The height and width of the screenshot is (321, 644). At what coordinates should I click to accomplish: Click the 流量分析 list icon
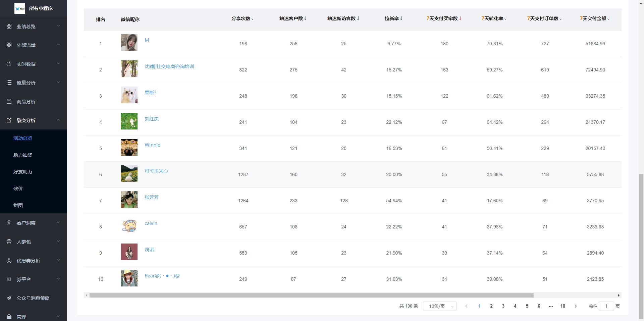pos(9,83)
